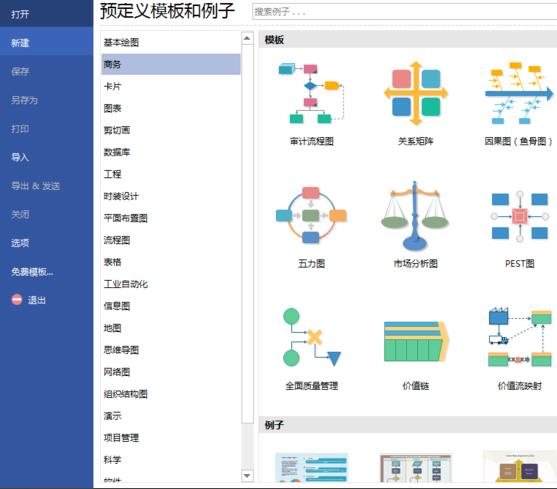Select the 关系矩阵 template icon
Image resolution: width=557 pixels, height=489 pixels.
(416, 93)
